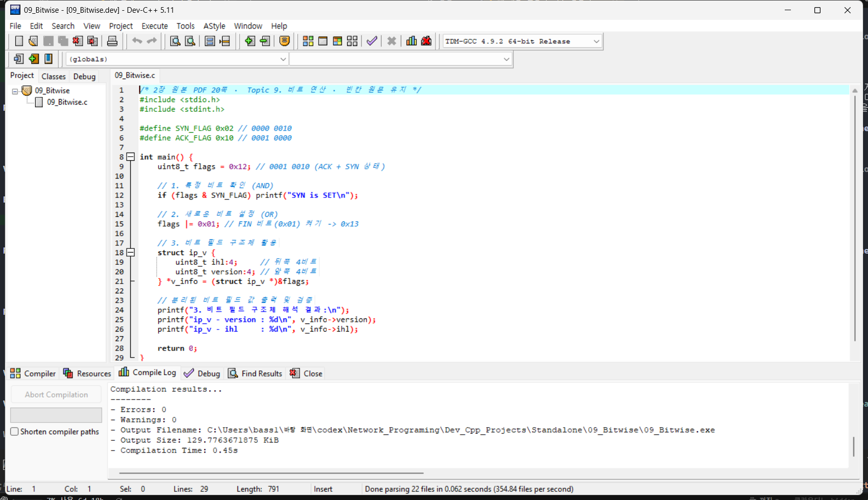Start debugging with the checkmark icon
This screenshot has width=868, height=500.
coord(372,41)
